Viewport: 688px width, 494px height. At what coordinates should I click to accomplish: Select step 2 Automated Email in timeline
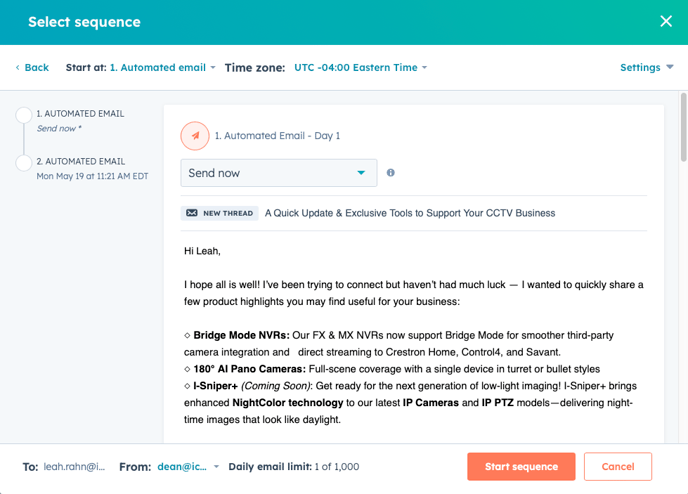pyautogui.click(x=80, y=161)
